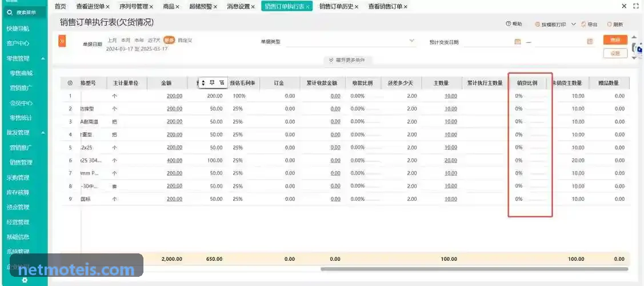Open the gear settings icon at sidebar bottom
This screenshot has height=286, width=644.
click(x=25, y=280)
